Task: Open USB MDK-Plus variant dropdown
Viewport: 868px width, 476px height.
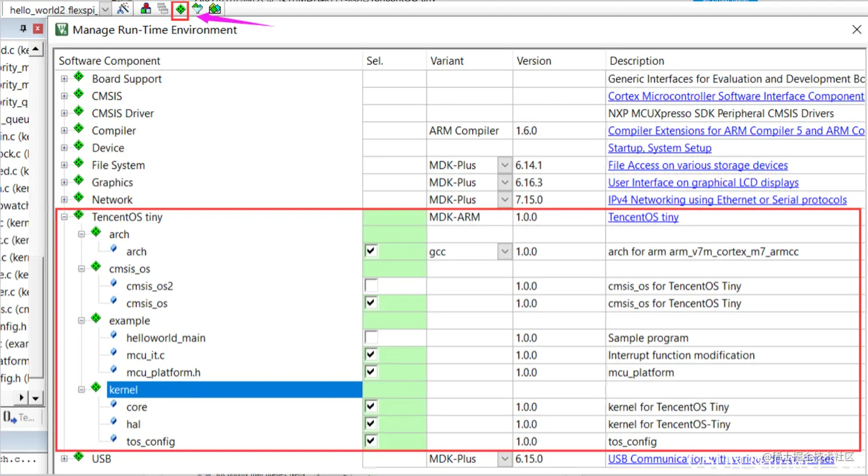Action: (x=505, y=459)
